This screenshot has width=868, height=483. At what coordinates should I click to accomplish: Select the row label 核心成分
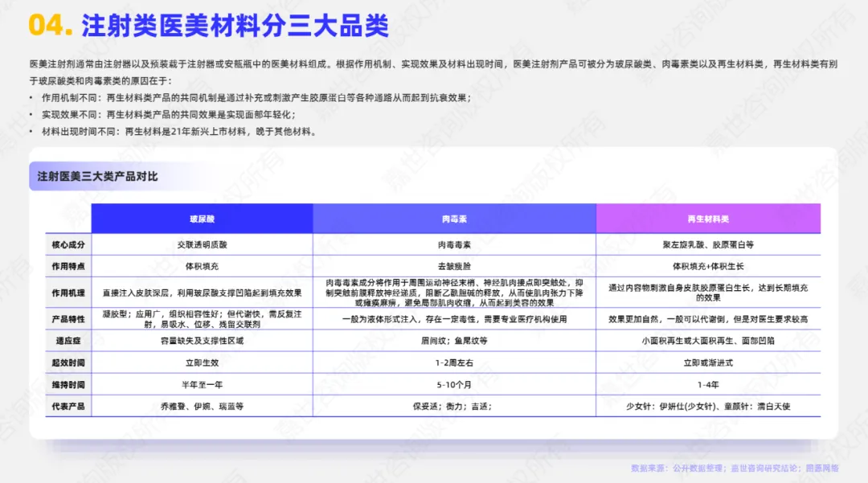click(x=68, y=244)
